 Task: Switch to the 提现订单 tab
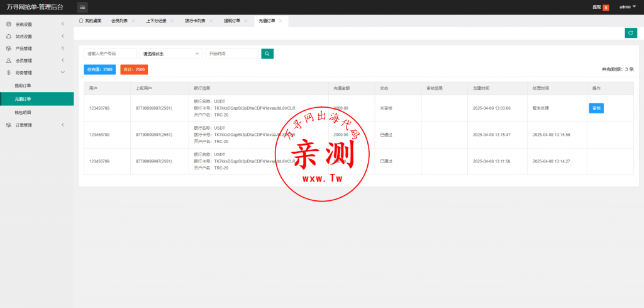232,21
